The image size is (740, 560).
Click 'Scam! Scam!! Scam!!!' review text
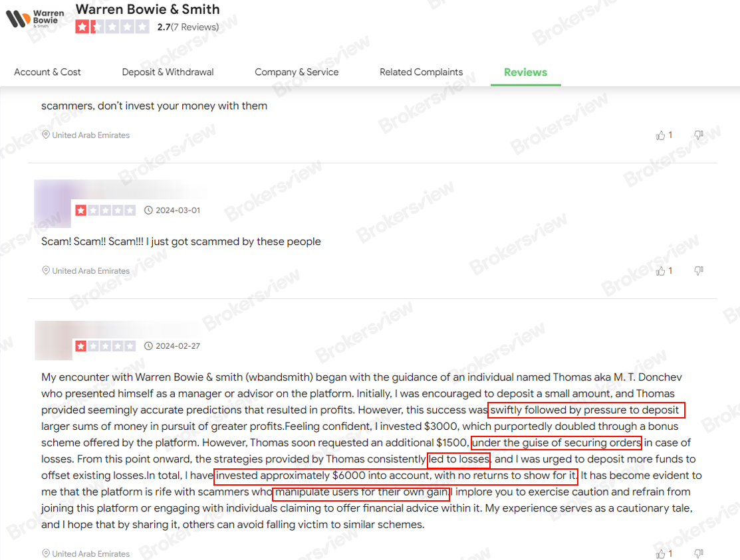click(x=181, y=241)
